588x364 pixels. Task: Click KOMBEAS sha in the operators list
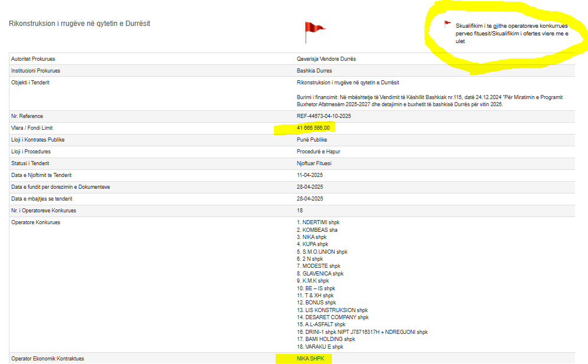(317, 230)
